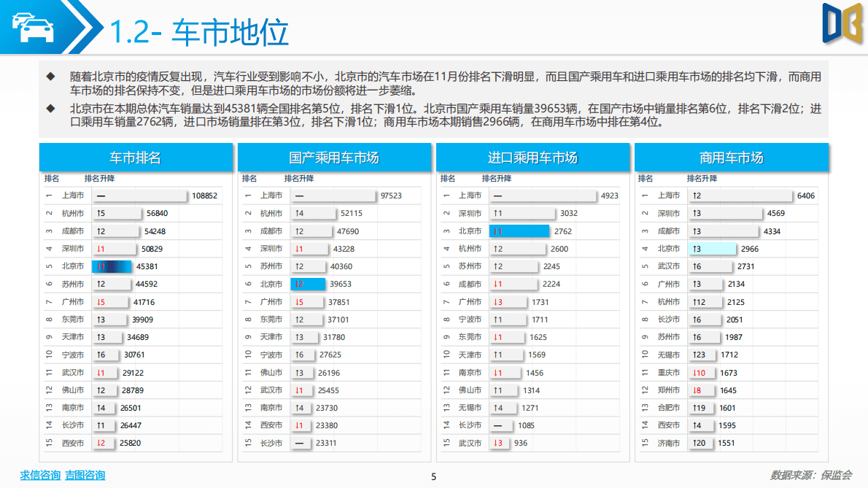Click the page number 5 at the bottom
Viewport: 868px width, 488px height.
click(x=434, y=476)
